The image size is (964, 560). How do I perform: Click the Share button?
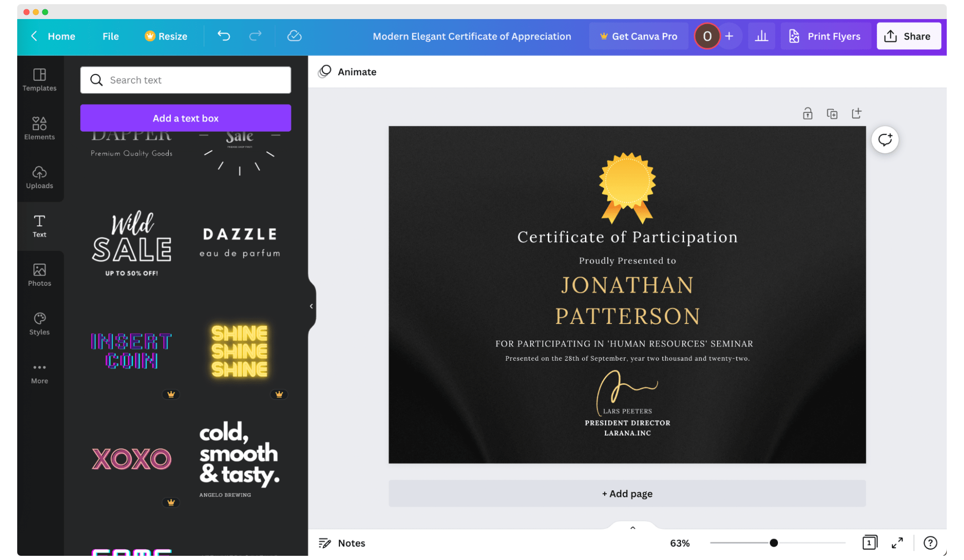click(x=908, y=36)
